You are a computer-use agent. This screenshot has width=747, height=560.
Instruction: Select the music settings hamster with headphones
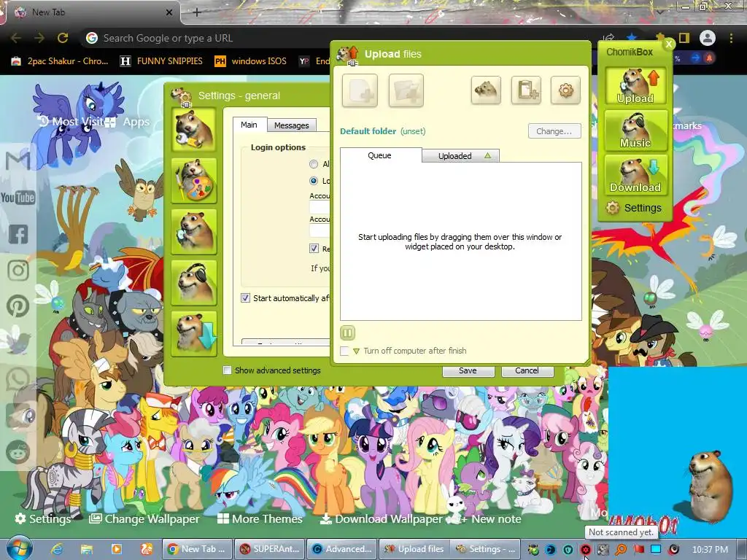coord(194,283)
